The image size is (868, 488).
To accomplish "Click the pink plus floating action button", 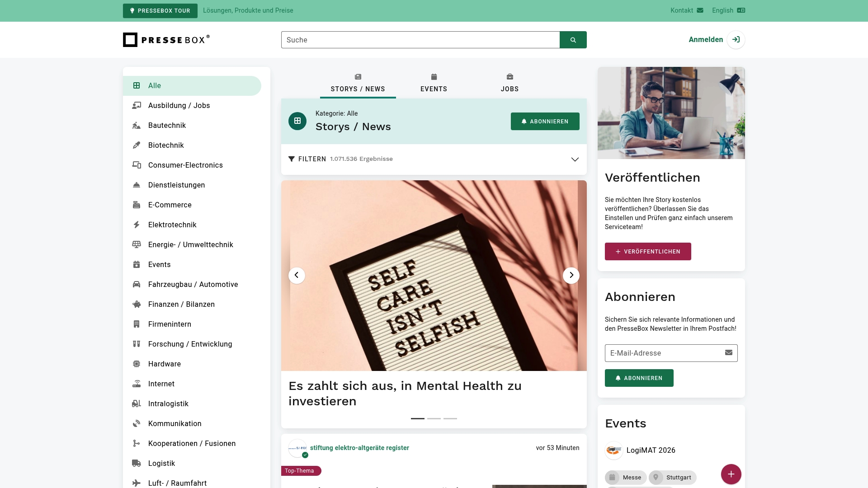I will 731,474.
